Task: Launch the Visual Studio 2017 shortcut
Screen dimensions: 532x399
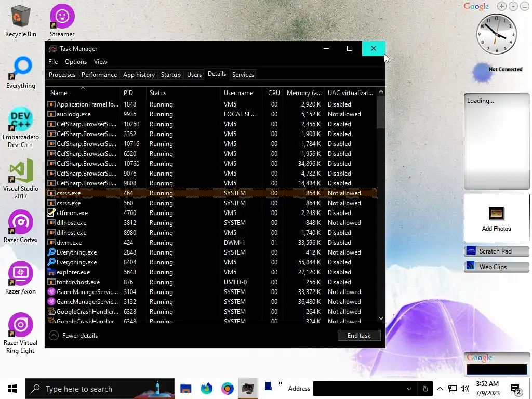Action: click(21, 179)
